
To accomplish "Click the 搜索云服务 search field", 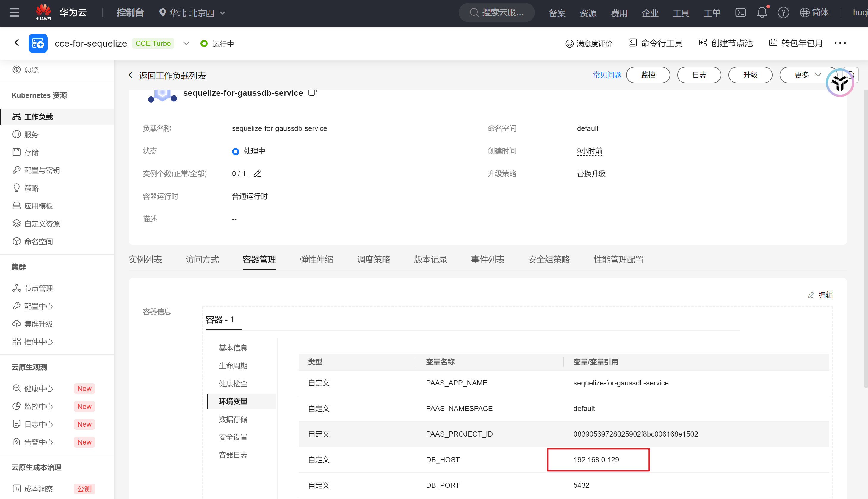I will tap(497, 13).
